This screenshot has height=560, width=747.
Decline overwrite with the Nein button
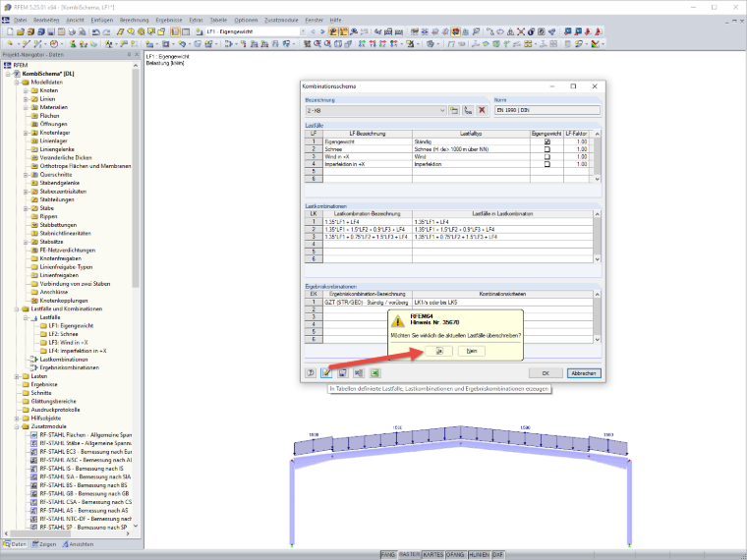pos(472,351)
